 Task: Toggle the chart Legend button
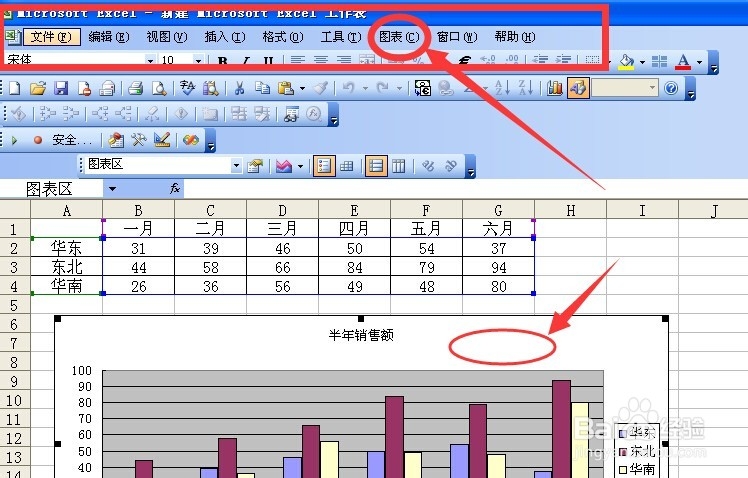pos(324,166)
